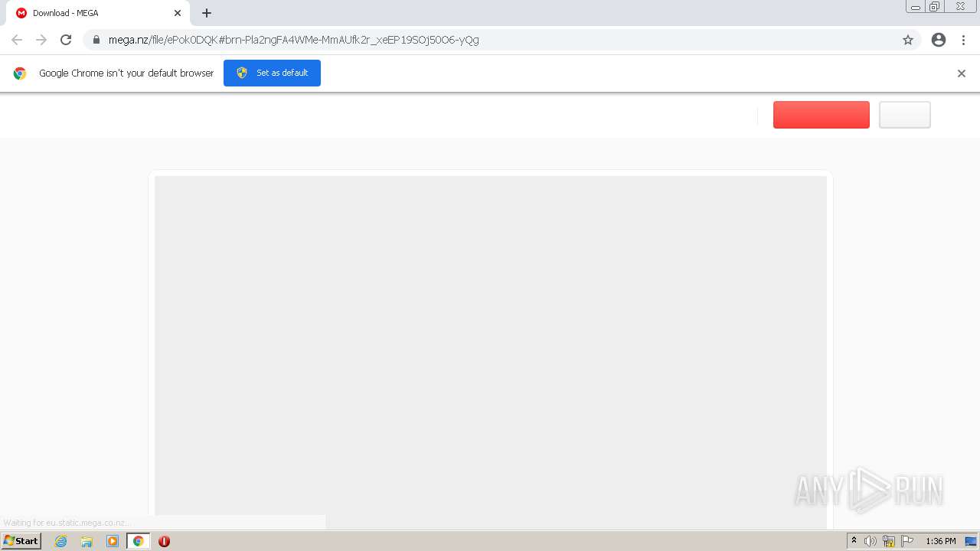Click the 1:36 PM clock

pyautogui.click(x=941, y=541)
